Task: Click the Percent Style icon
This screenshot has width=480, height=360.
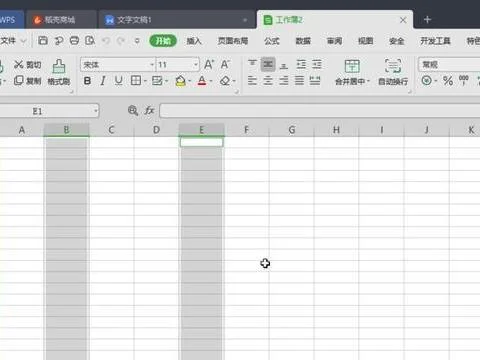Action: [448, 81]
